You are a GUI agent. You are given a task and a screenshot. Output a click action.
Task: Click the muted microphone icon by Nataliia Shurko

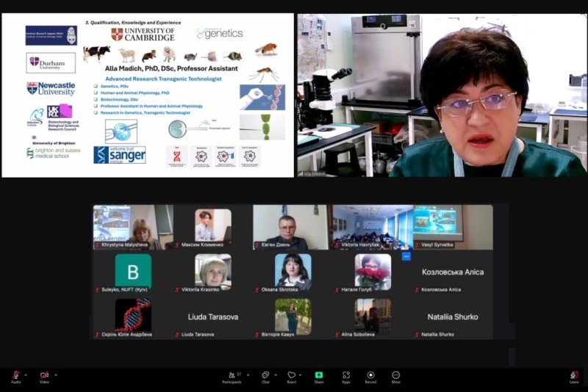coord(417,334)
